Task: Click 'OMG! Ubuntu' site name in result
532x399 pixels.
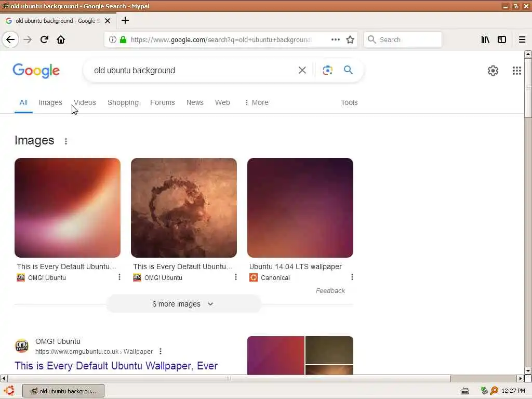Action: click(58, 341)
